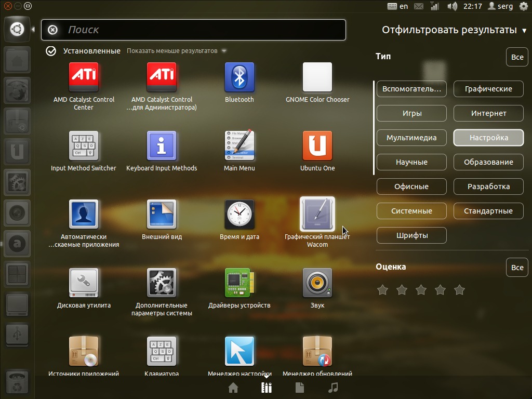Deselect Настройка type filter
532x399 pixels.
tap(488, 138)
